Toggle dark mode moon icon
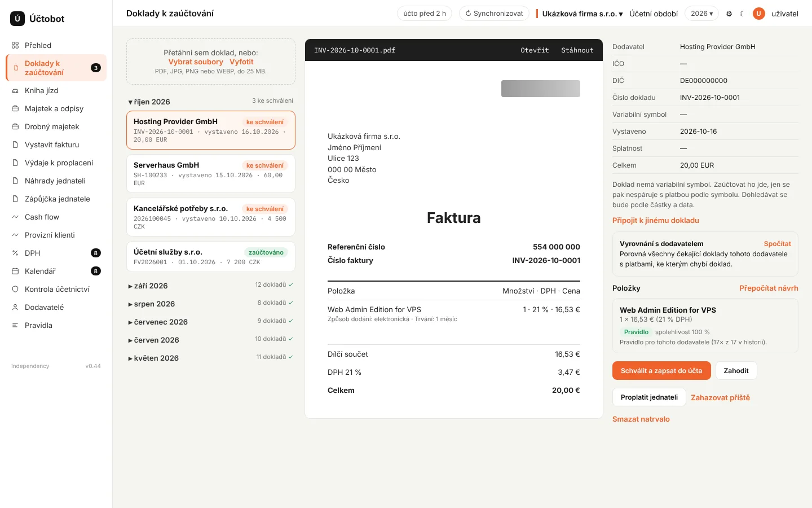 pos(742,14)
